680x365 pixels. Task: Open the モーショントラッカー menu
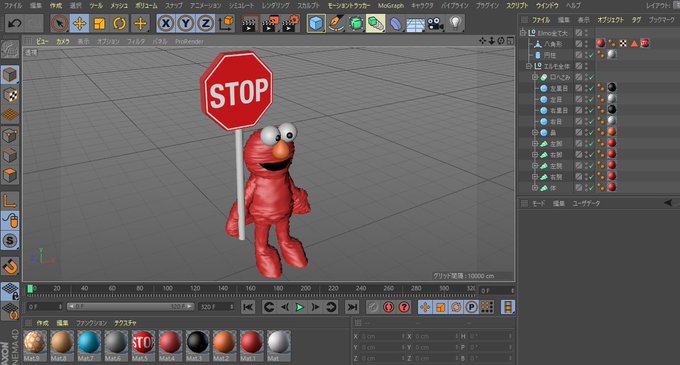pos(349,6)
